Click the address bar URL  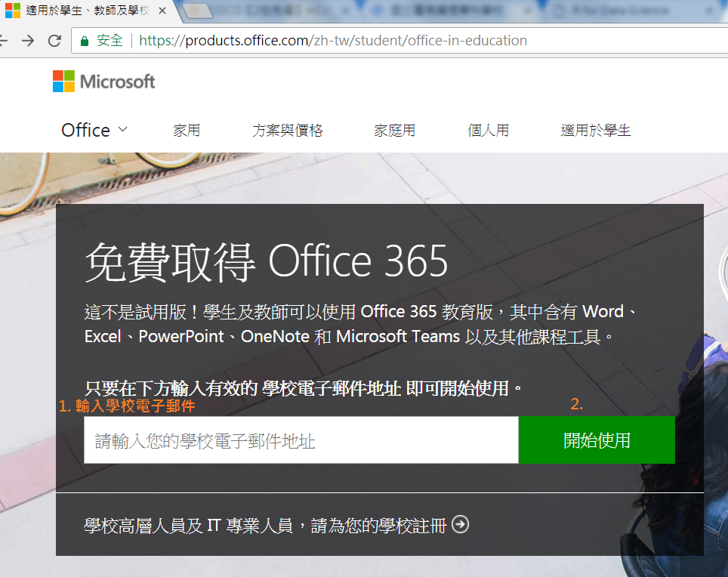pyautogui.click(x=333, y=41)
